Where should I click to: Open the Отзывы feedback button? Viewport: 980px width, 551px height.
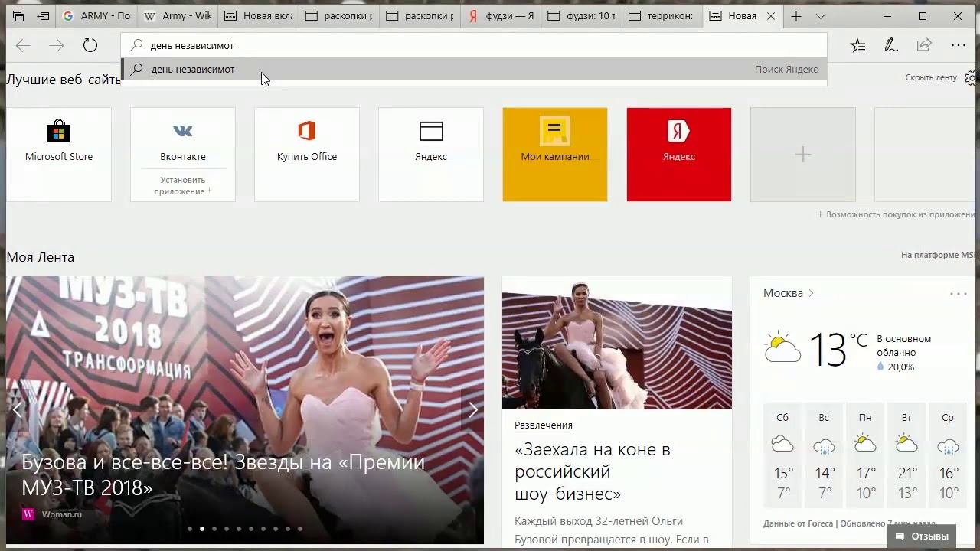922,536
